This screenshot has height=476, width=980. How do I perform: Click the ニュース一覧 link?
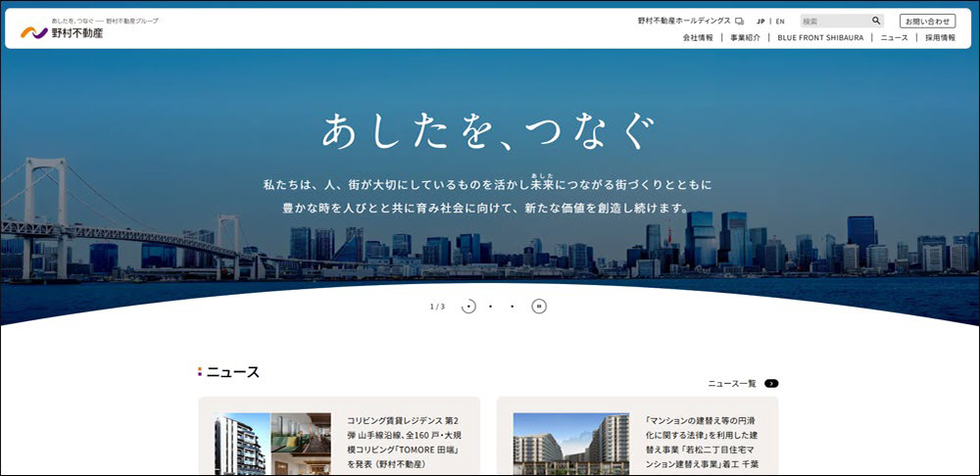pos(732,384)
